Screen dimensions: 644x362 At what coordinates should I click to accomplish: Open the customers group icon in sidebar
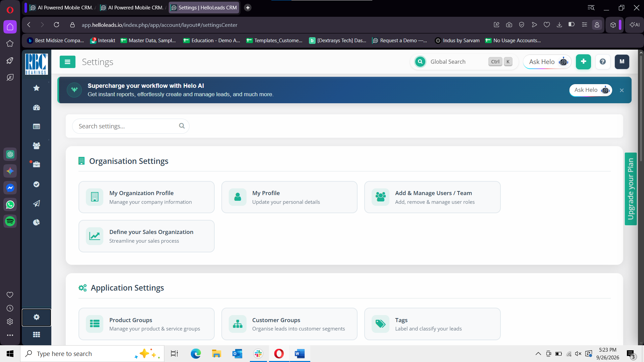(x=37, y=145)
